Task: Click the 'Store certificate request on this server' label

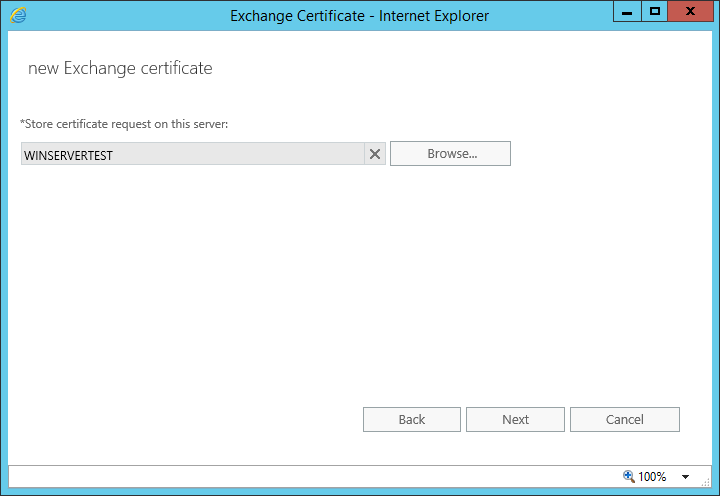Action: pyautogui.click(x=125, y=124)
